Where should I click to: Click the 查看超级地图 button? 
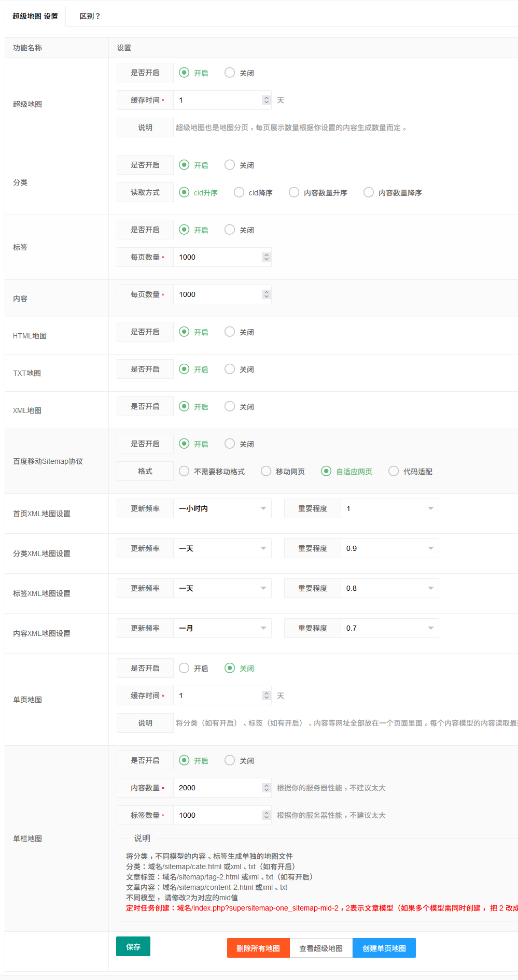point(321,948)
